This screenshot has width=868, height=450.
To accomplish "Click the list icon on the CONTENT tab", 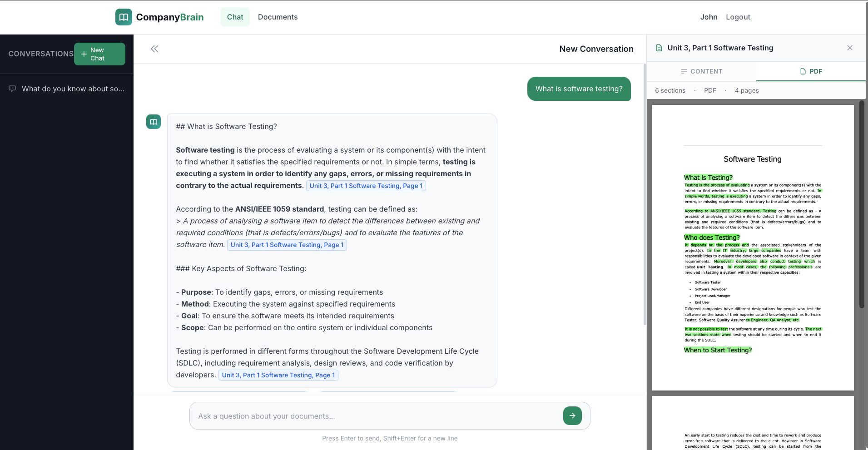I will coord(683,71).
